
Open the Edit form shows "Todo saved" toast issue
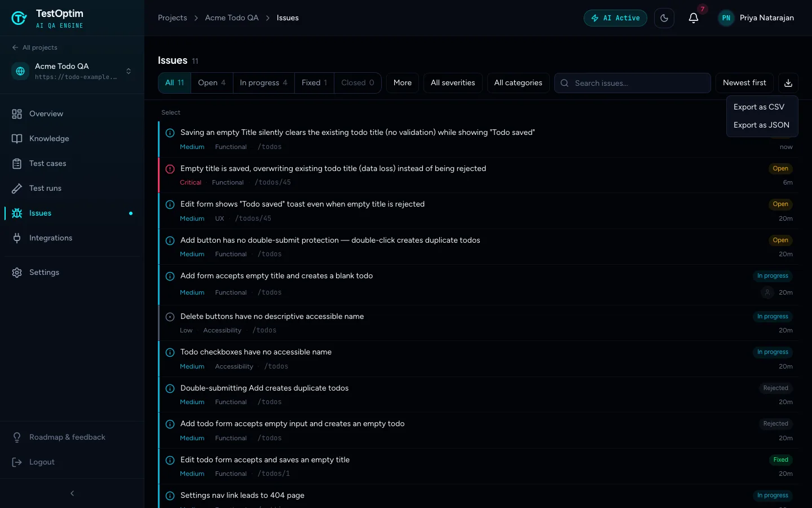pyautogui.click(x=478, y=211)
